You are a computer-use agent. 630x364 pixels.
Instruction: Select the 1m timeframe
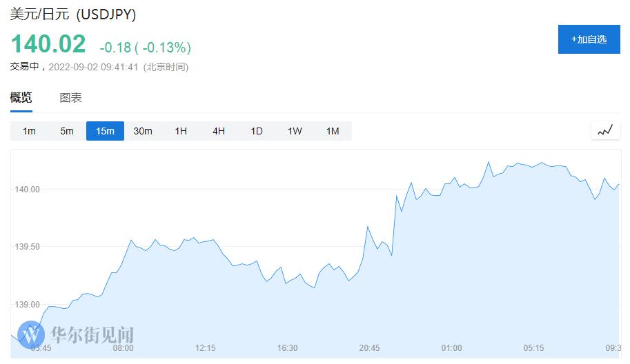point(29,131)
